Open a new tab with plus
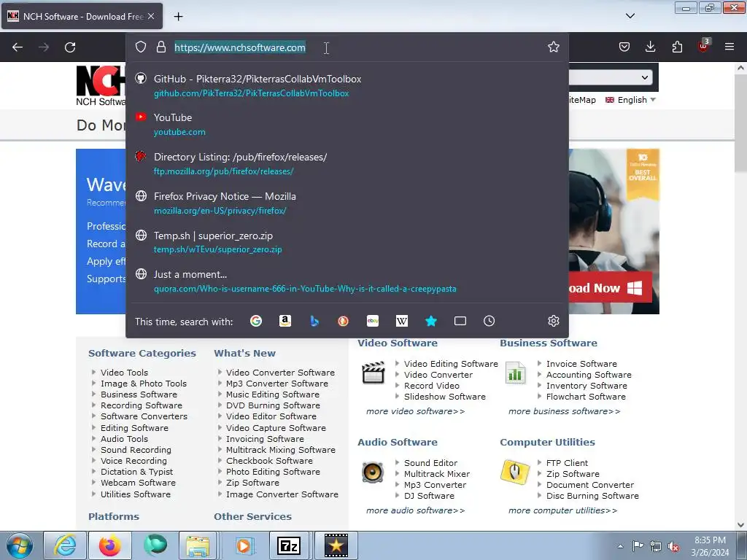Viewport: 747px width, 560px height. pyautogui.click(x=178, y=17)
